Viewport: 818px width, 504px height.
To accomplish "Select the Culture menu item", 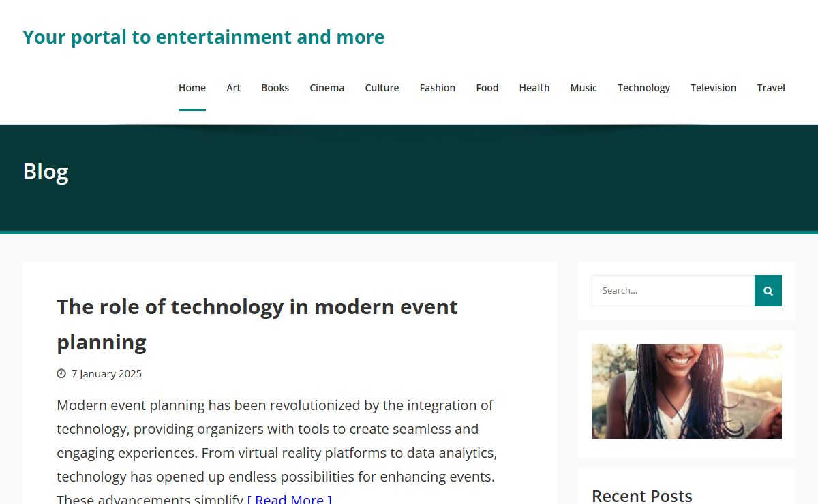I will [382, 88].
